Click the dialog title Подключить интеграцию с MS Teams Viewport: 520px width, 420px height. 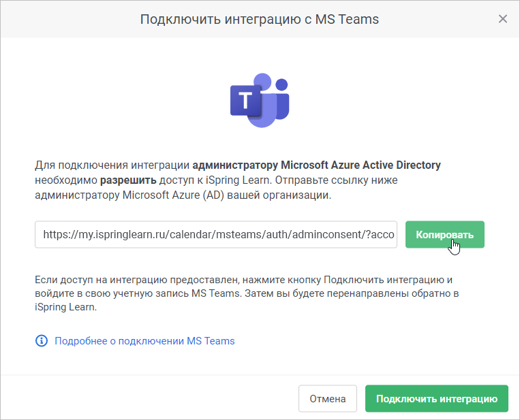[260, 19]
